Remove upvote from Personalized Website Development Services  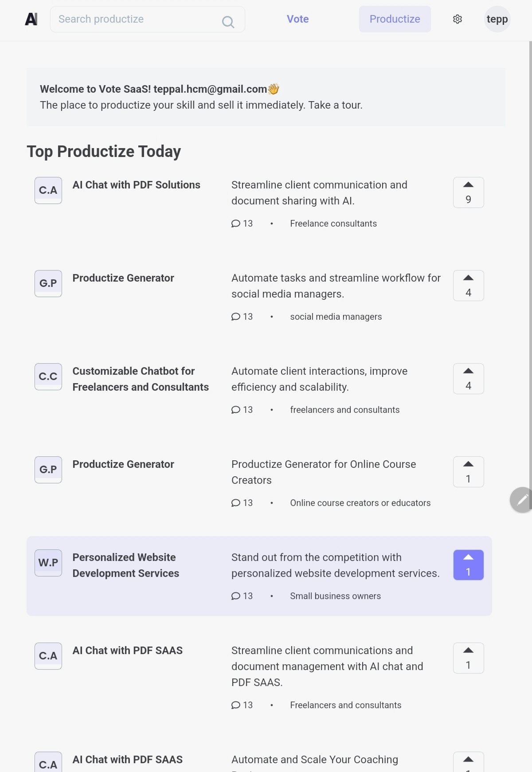[468, 565]
